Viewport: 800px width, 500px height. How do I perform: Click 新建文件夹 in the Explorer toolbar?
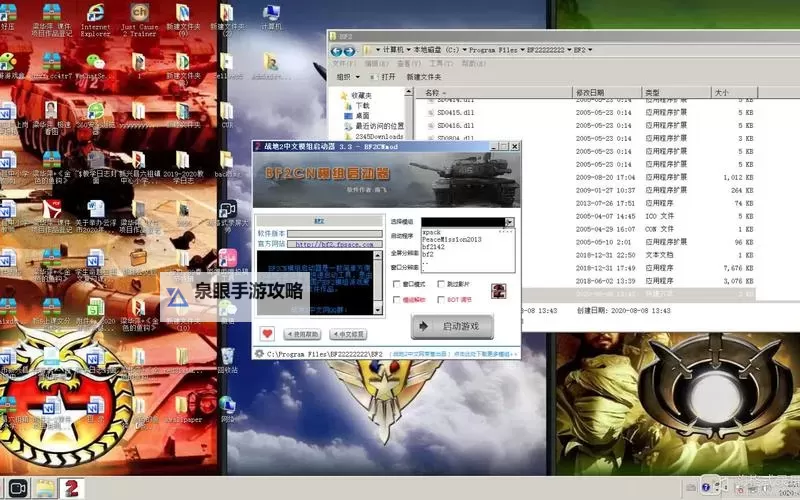(424, 77)
